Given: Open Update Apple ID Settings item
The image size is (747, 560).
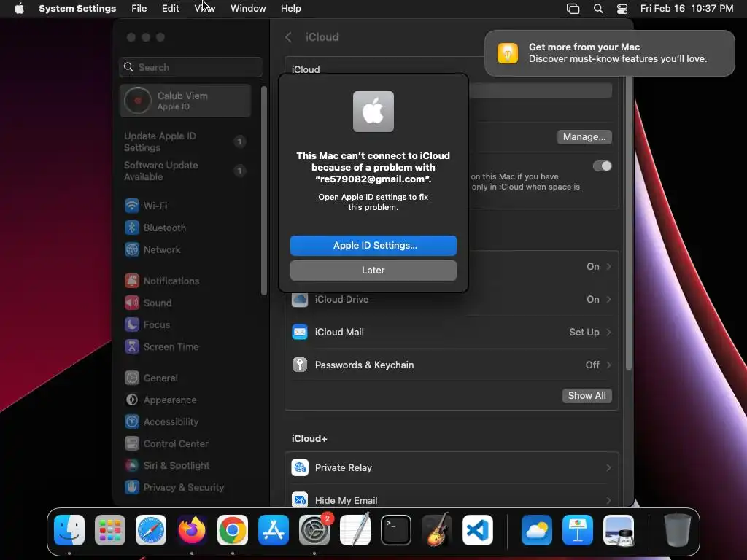Looking at the screenshot, I should point(185,141).
